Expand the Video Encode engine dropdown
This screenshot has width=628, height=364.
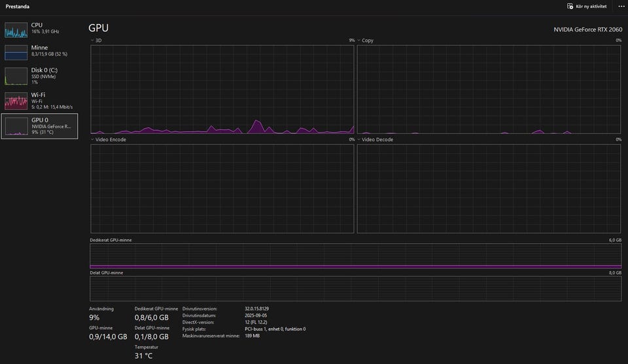[93, 139]
